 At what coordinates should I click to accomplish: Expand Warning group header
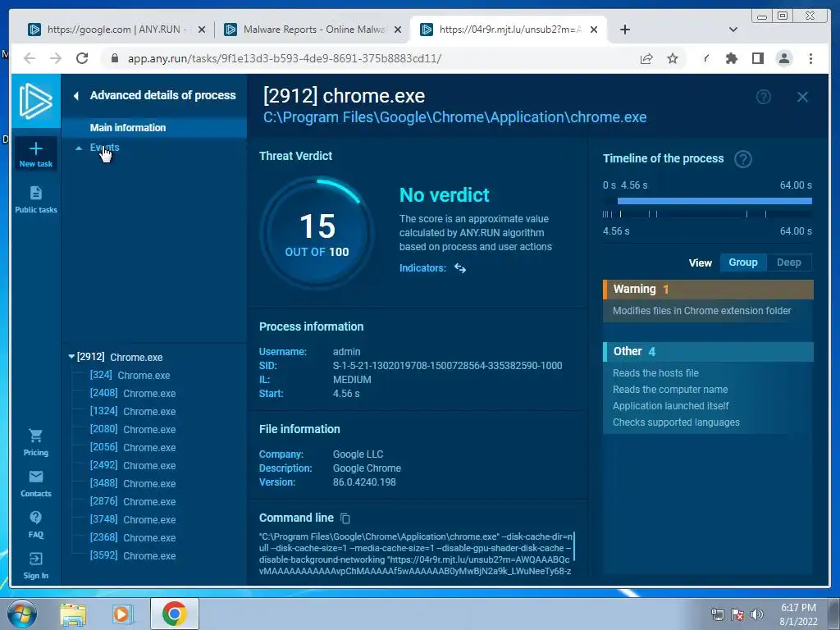(x=708, y=290)
